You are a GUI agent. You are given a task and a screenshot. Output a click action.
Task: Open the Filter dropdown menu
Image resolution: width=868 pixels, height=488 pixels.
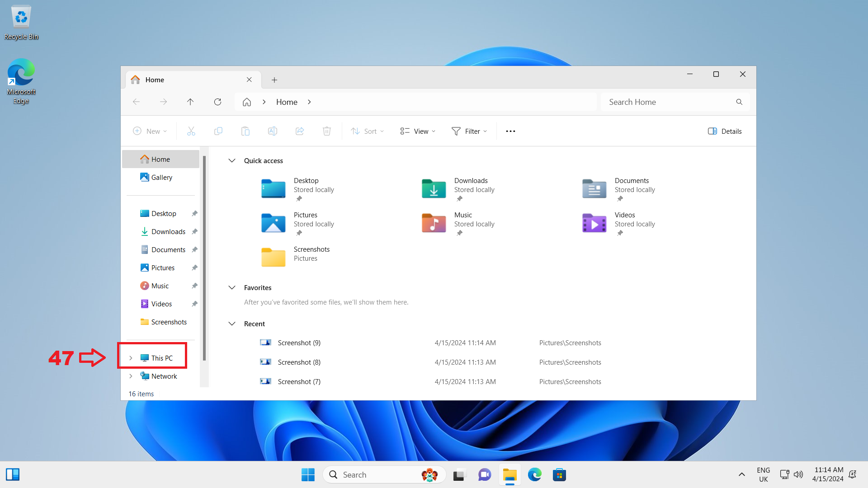coord(469,131)
